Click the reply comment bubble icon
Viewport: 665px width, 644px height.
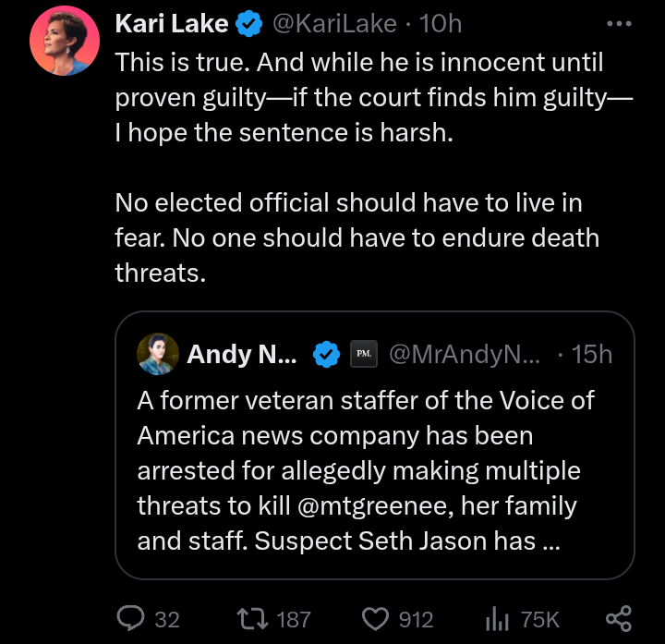pos(132,618)
